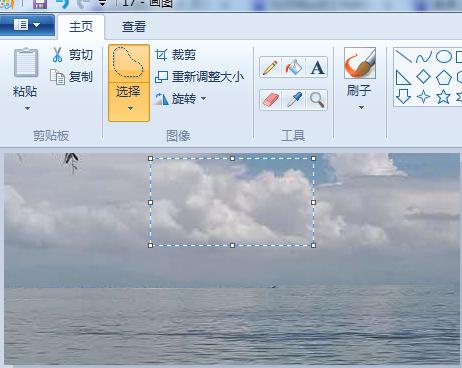Choose the Curve shape
Viewport: 462px width, 368px height.
pyautogui.click(x=424, y=57)
